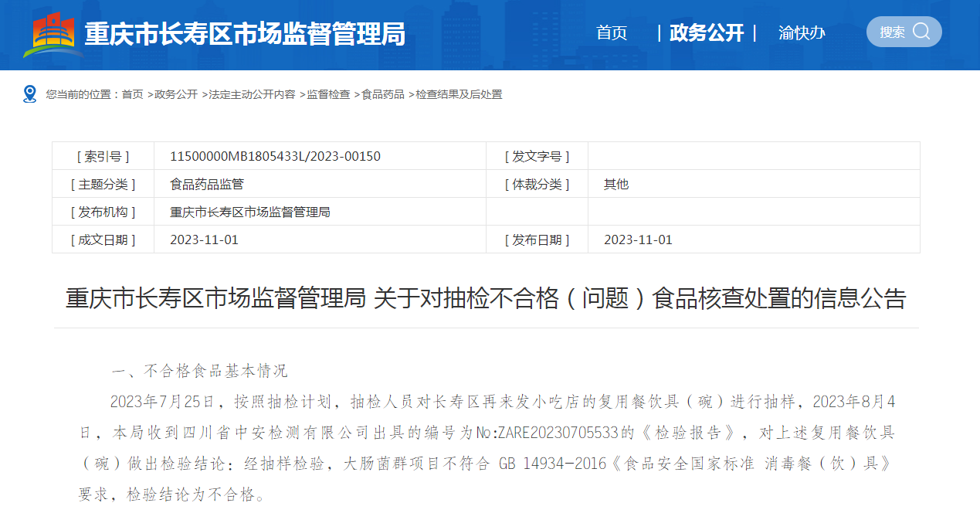Click the line mentioning ZARE20230705533 检验报告
The width and height of the screenshot is (980, 513).
(x=487, y=433)
